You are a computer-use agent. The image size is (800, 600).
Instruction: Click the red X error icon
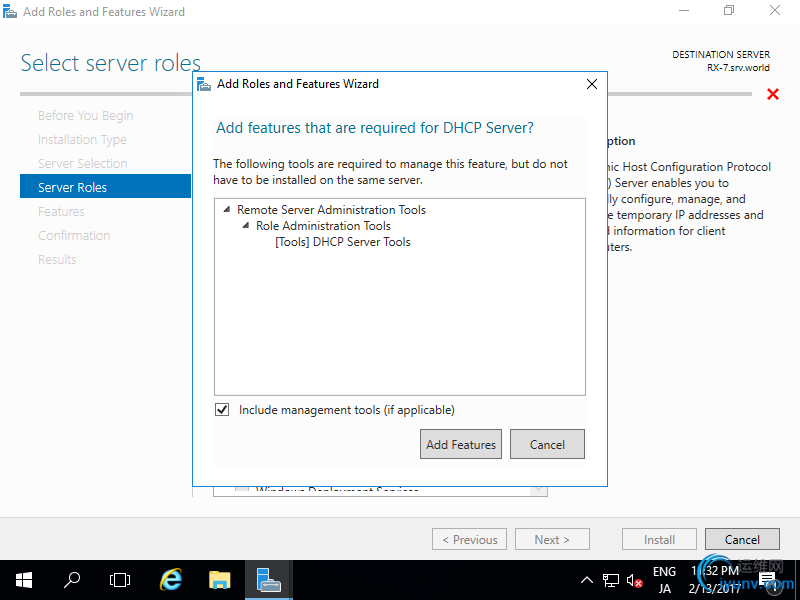773,94
